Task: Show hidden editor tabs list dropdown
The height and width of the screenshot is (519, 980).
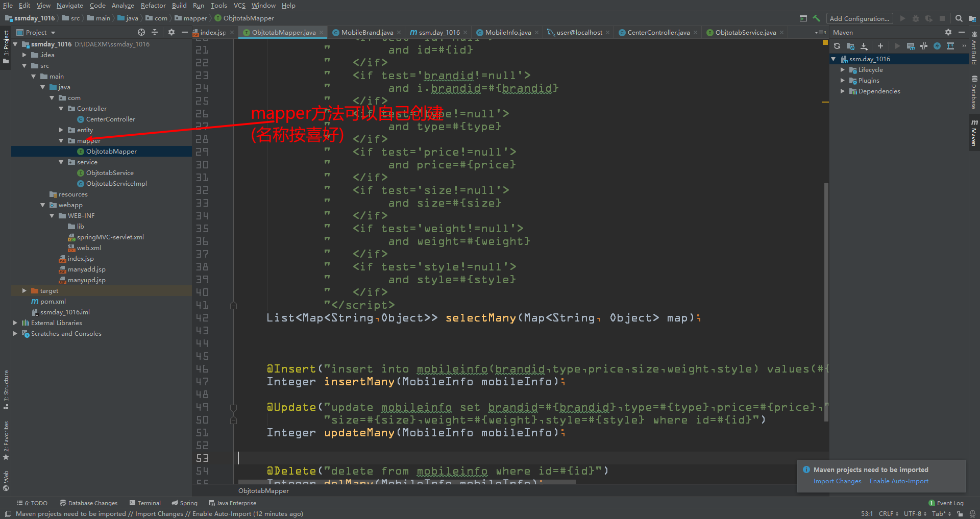Action: [x=820, y=33]
